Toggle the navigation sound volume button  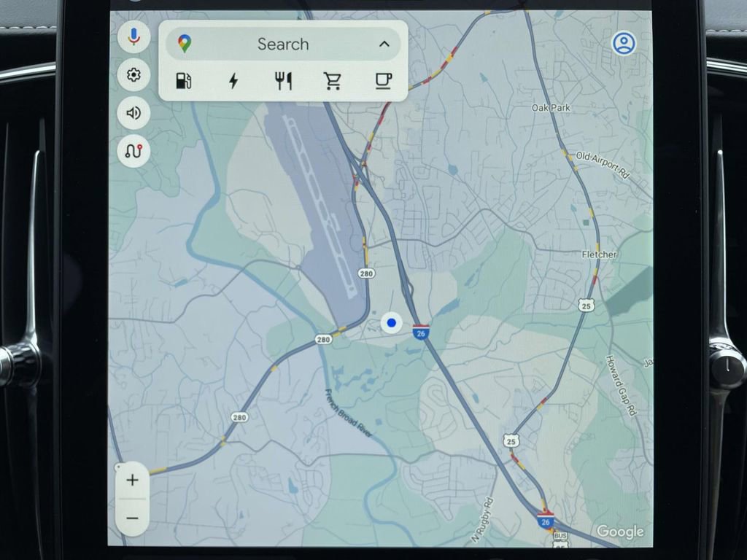[x=133, y=113]
